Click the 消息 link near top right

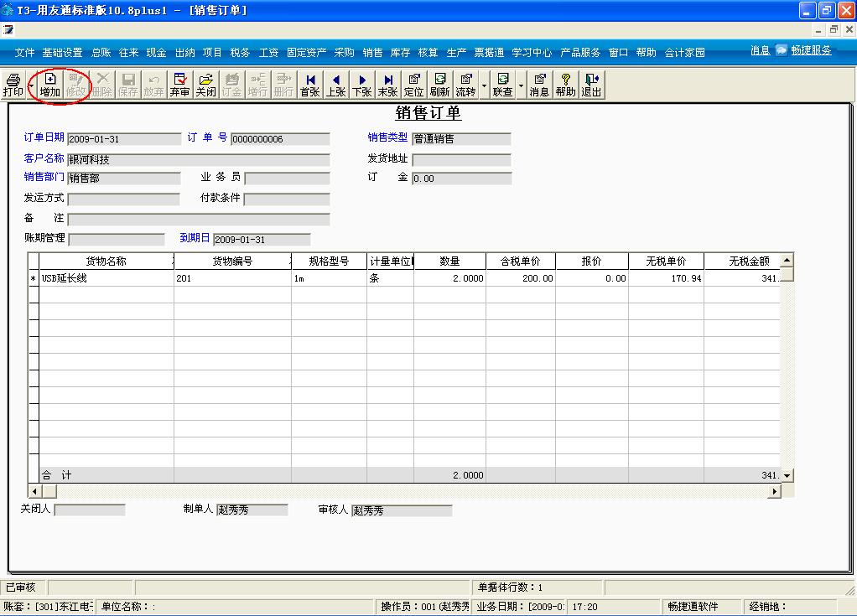(x=759, y=51)
